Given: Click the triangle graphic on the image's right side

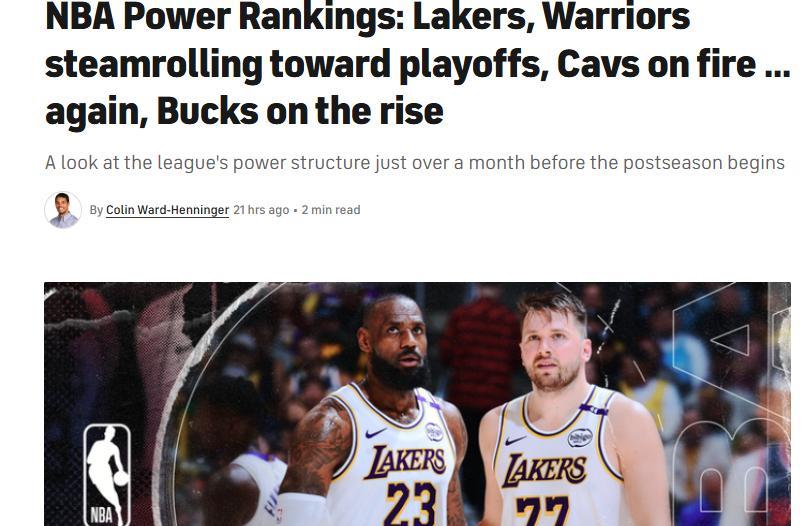Looking at the screenshot, I should [731, 339].
